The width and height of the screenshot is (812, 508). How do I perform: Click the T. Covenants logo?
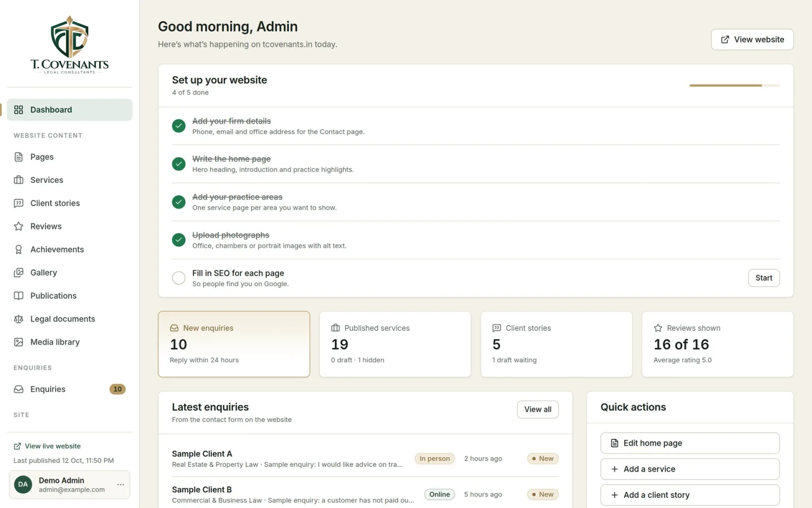[70, 45]
